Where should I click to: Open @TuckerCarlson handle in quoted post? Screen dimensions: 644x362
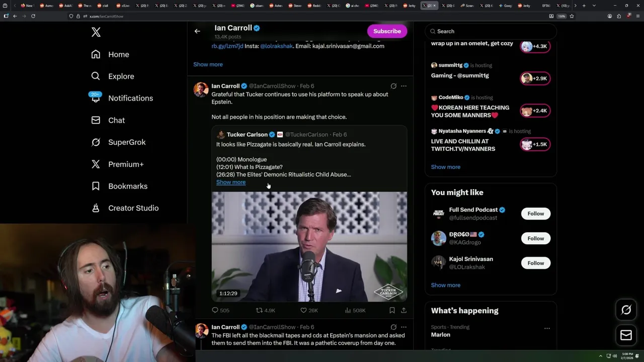[306, 134]
